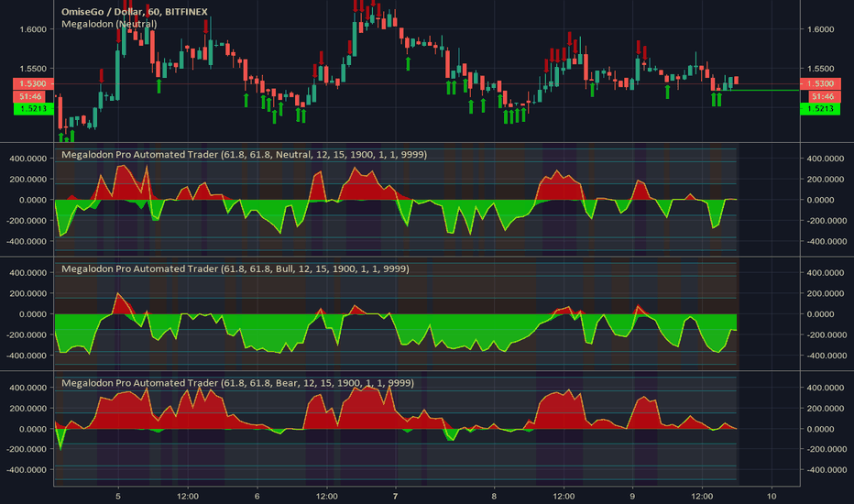Click the 1.5500 price tick on right axis
The image size is (854, 504).
coord(820,69)
